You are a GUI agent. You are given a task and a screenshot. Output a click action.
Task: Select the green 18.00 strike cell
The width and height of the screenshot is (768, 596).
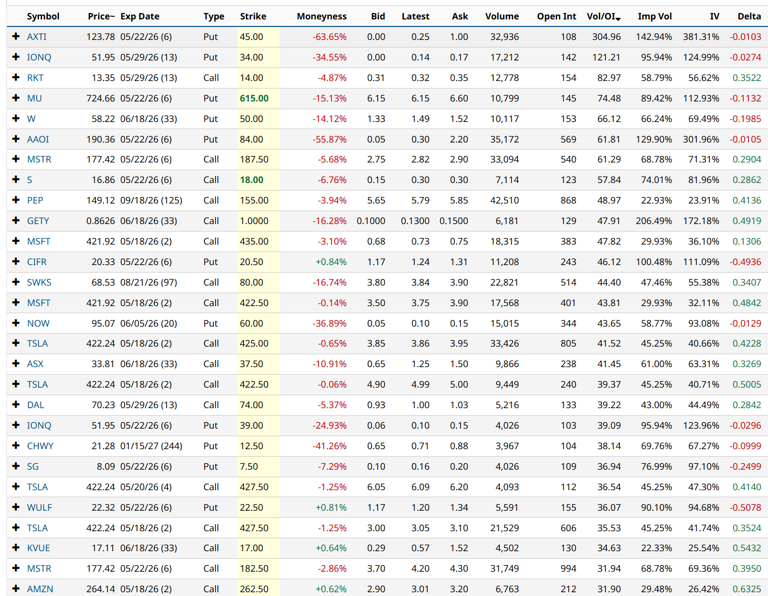pos(252,180)
